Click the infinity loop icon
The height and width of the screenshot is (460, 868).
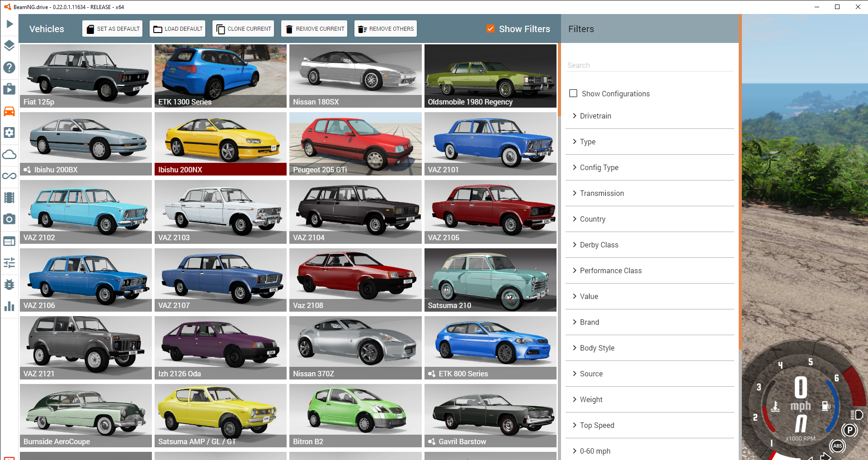click(9, 176)
